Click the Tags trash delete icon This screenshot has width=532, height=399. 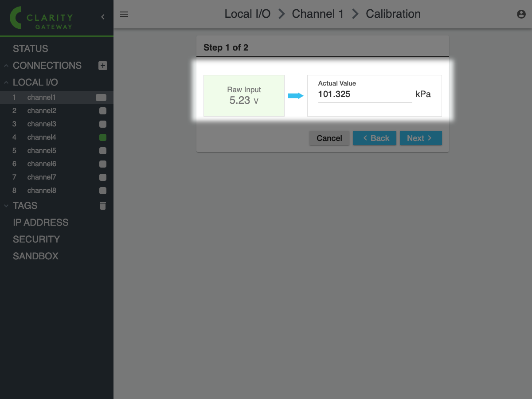tap(103, 206)
